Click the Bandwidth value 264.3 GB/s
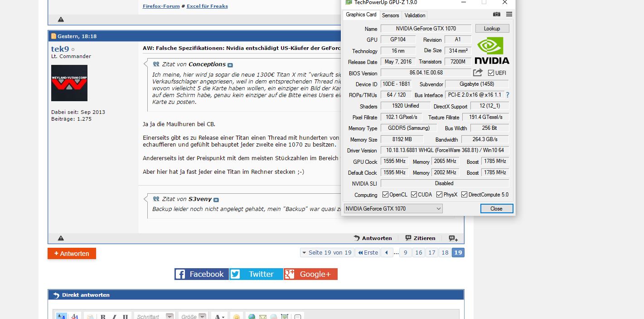The width and height of the screenshot is (644, 319). click(x=485, y=139)
